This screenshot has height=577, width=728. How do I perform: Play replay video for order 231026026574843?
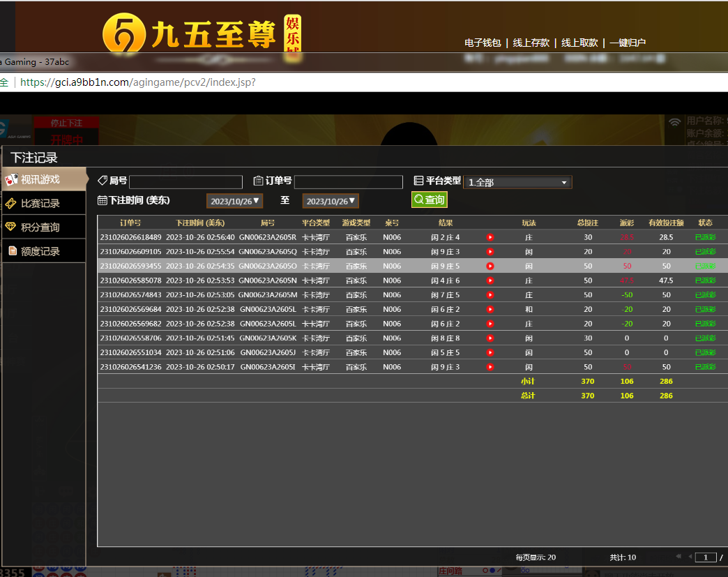click(x=490, y=295)
